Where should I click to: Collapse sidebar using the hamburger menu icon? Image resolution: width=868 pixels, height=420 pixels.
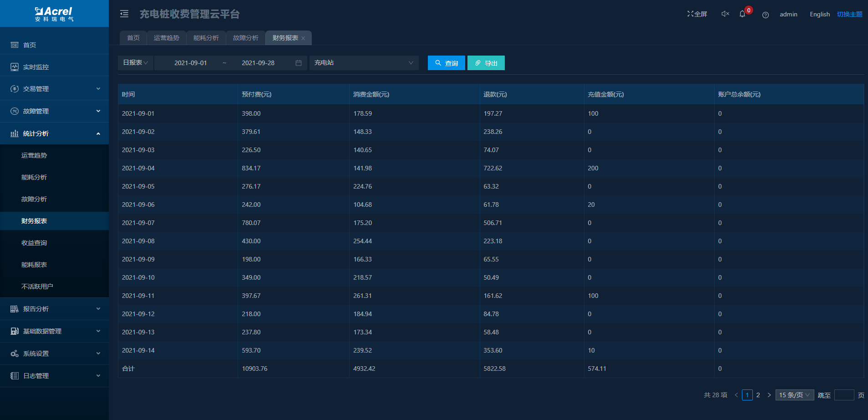pos(124,14)
